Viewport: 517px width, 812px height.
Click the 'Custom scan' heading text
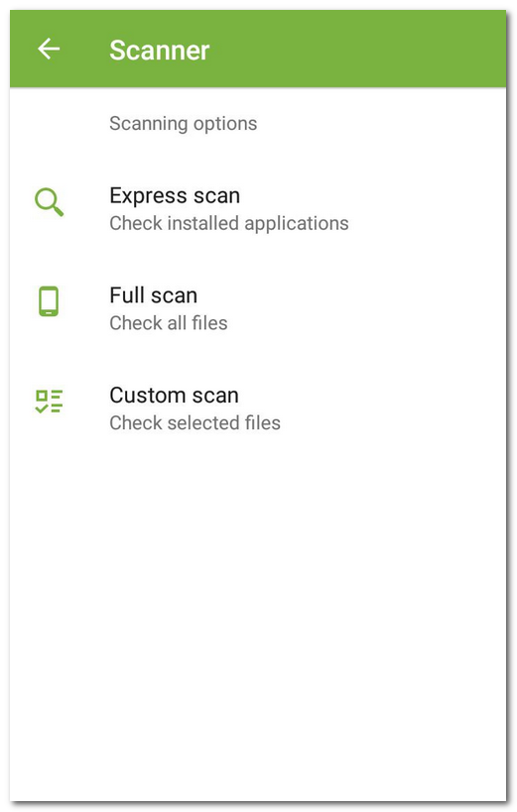[175, 396]
